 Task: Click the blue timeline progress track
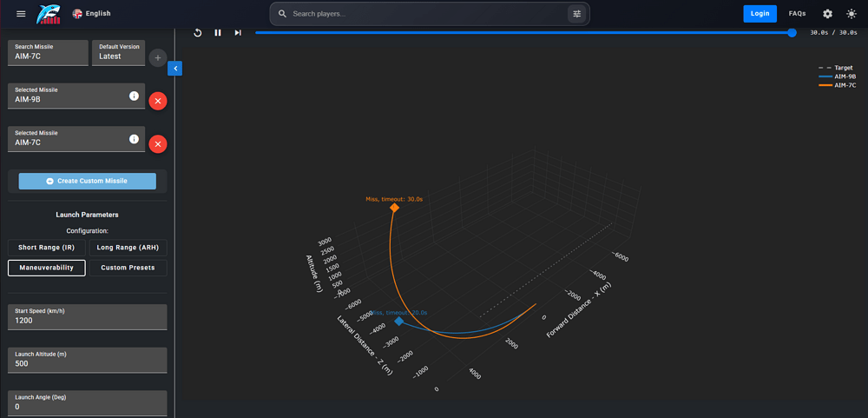click(523, 33)
